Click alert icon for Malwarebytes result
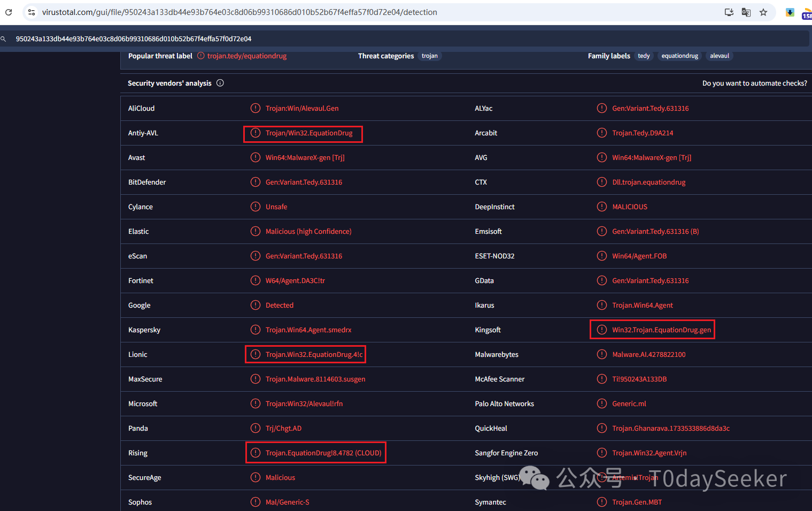812x511 pixels. coord(602,354)
